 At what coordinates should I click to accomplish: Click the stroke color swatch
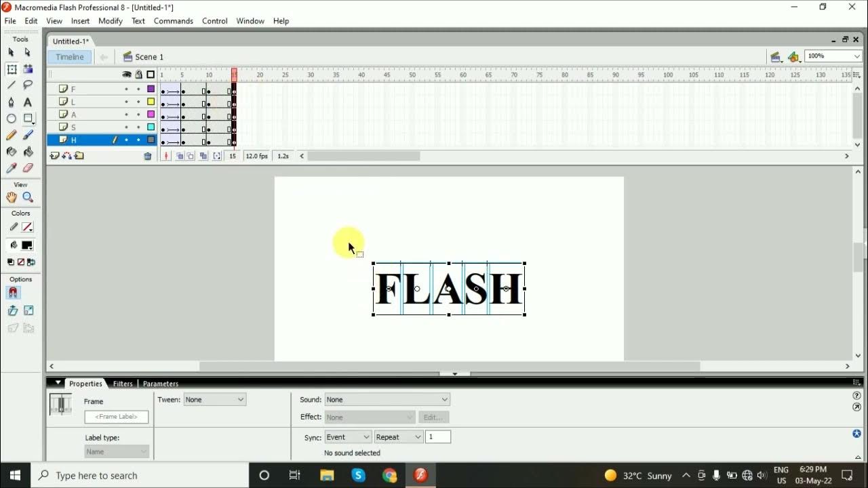pos(27,228)
